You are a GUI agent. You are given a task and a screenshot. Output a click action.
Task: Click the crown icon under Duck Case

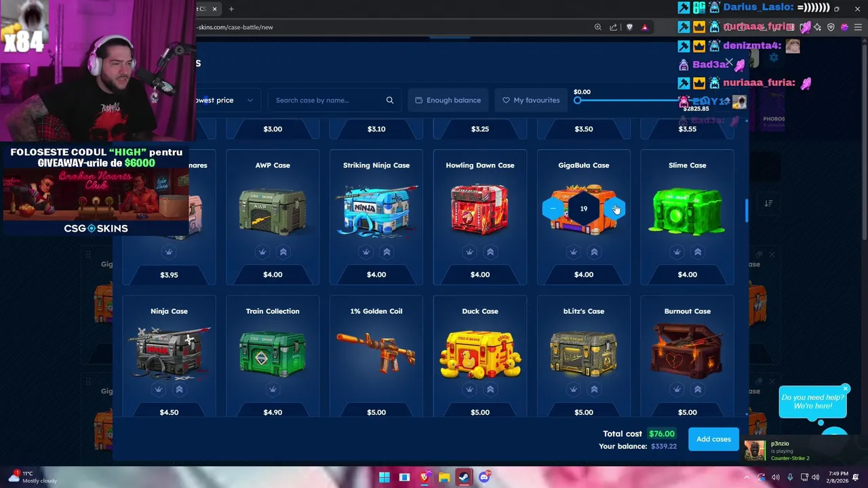pyautogui.click(x=469, y=390)
